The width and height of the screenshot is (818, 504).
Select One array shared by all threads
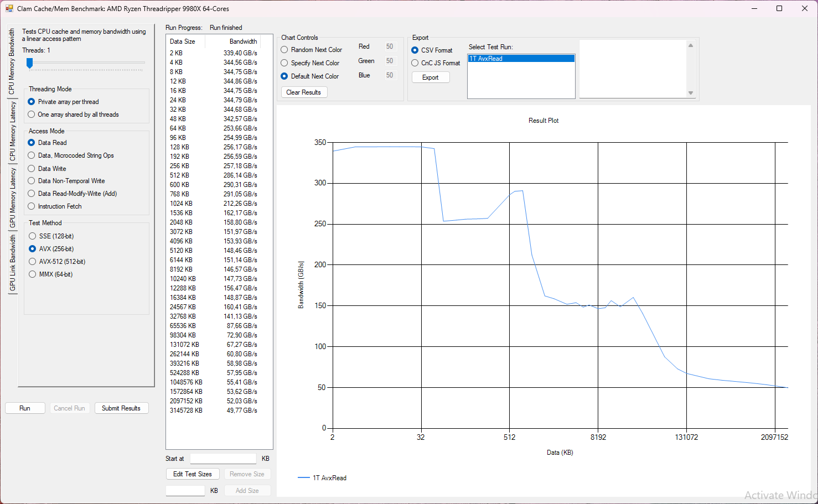[73, 115]
